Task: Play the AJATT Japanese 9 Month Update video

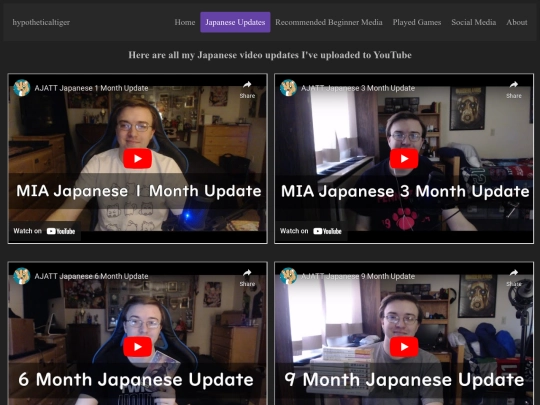Action: point(404,347)
